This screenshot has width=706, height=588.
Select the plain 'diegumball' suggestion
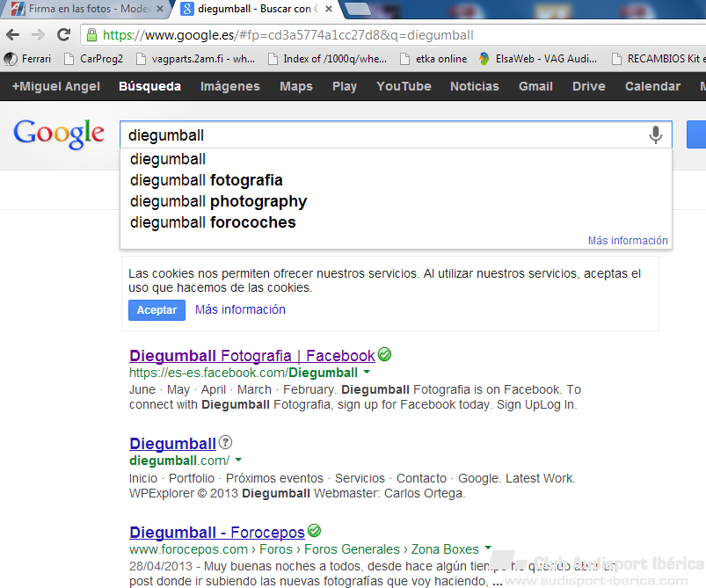(396, 159)
